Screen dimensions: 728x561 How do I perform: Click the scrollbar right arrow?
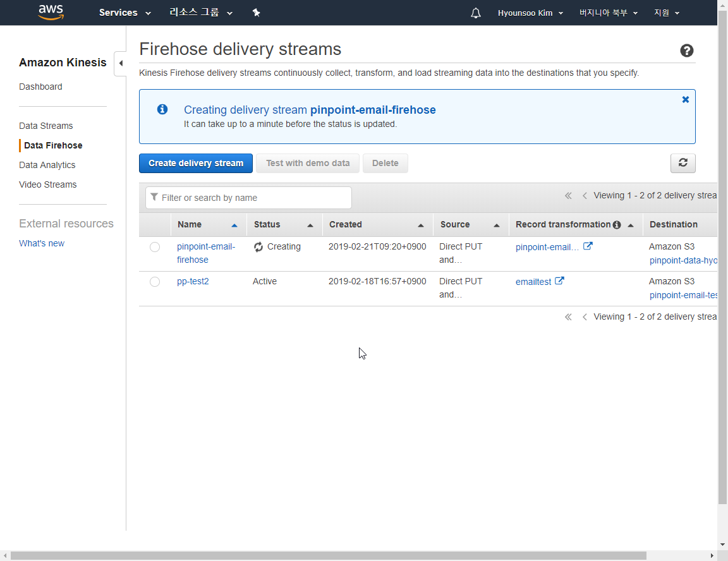click(712, 555)
